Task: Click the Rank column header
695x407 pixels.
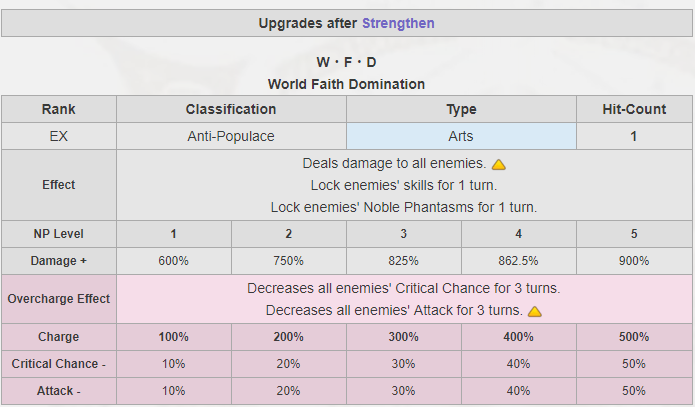Action: 59,109
